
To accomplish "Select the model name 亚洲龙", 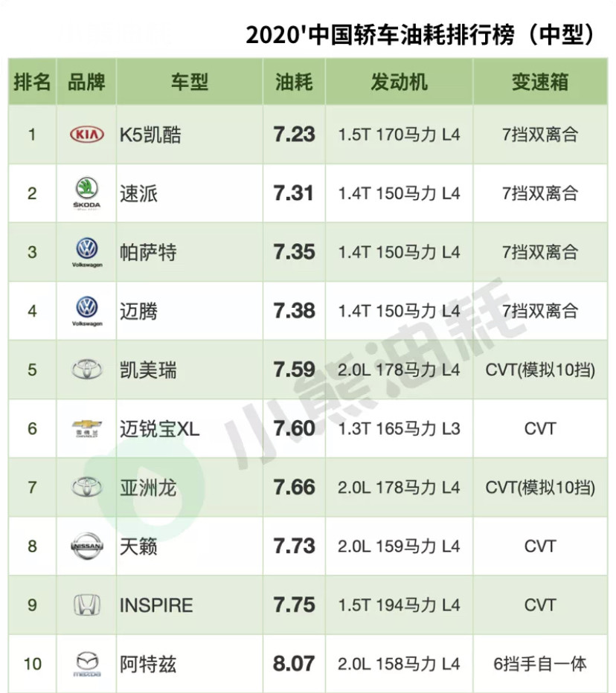I will pos(148,488).
